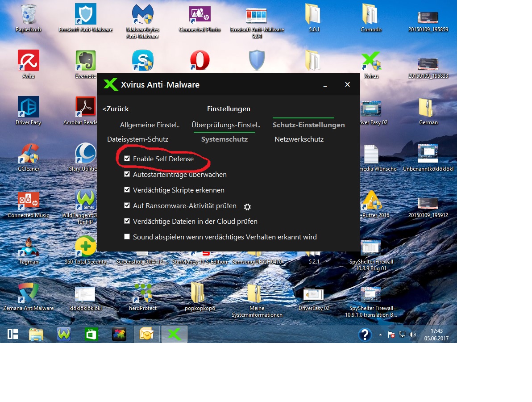Open the Windows Store taskbar icon

click(x=91, y=335)
